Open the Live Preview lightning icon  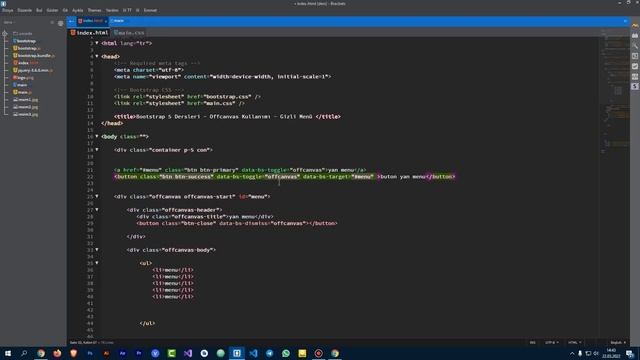[x=635, y=25]
